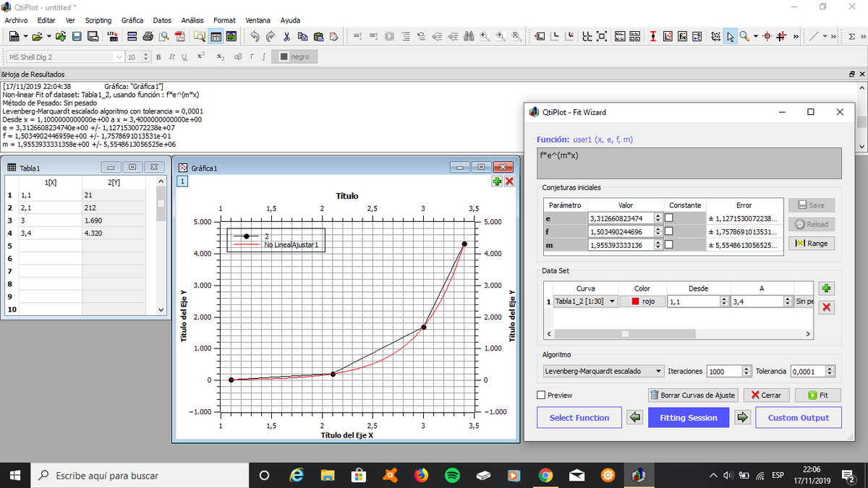
Task: Click the green add layer icon in Gráfica1
Action: click(497, 181)
